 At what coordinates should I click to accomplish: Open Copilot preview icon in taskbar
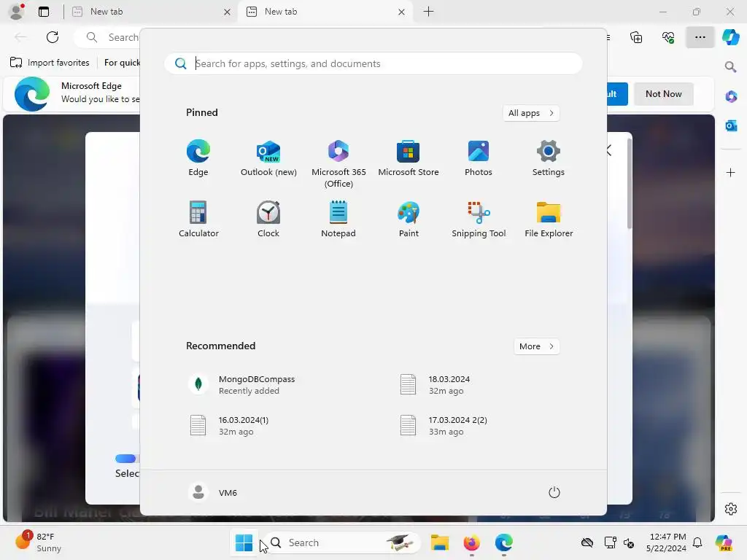click(724, 542)
